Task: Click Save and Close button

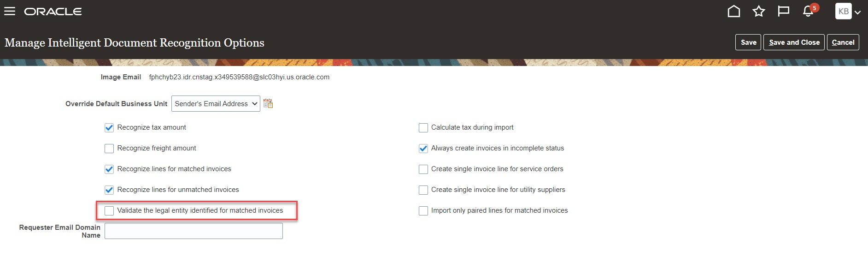Action: click(794, 42)
